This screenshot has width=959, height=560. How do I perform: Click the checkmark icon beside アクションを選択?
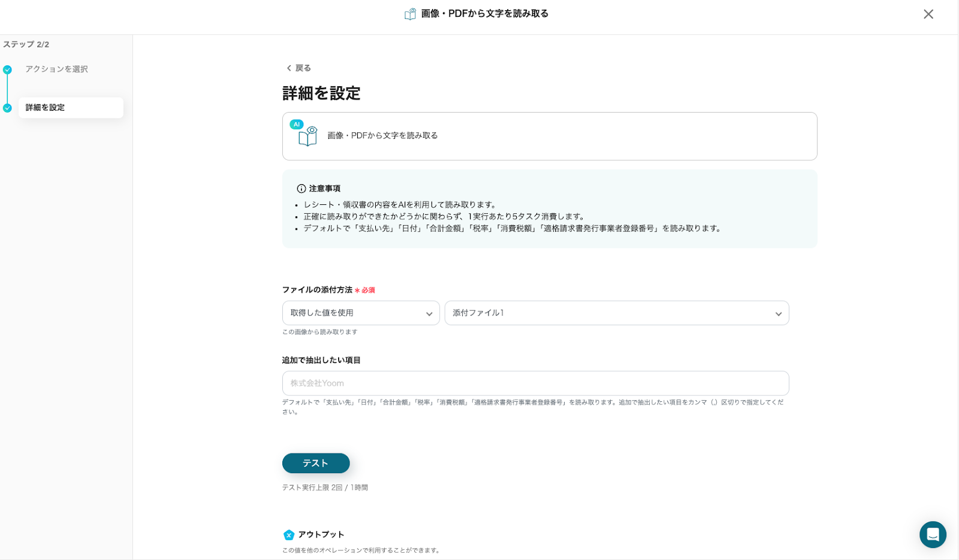[x=7, y=69]
